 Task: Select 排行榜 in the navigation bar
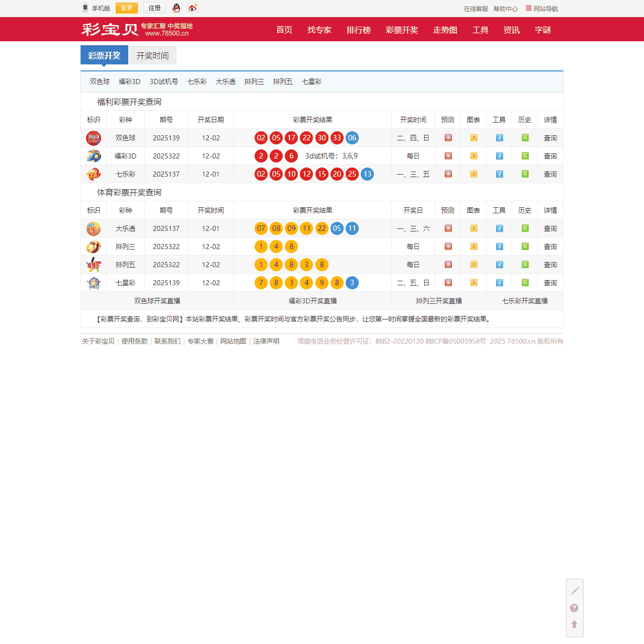[x=358, y=30]
